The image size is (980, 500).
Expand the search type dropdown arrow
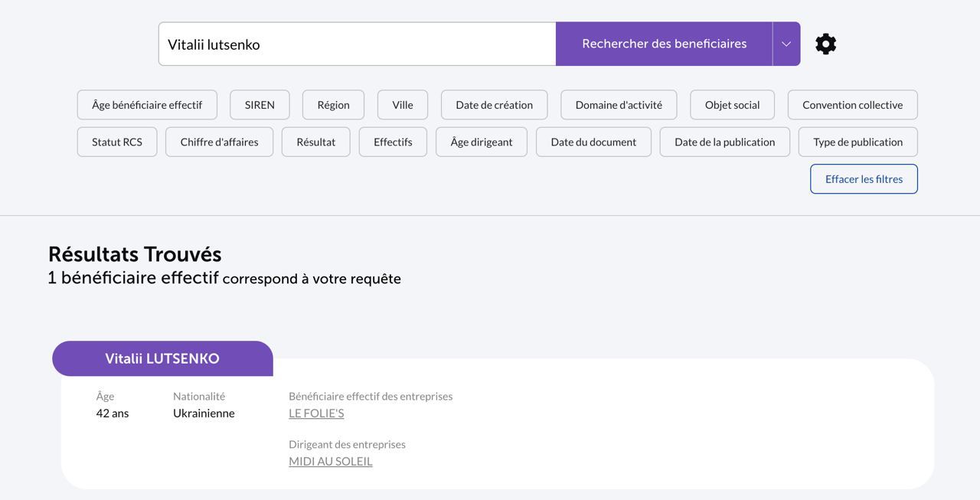[786, 44]
